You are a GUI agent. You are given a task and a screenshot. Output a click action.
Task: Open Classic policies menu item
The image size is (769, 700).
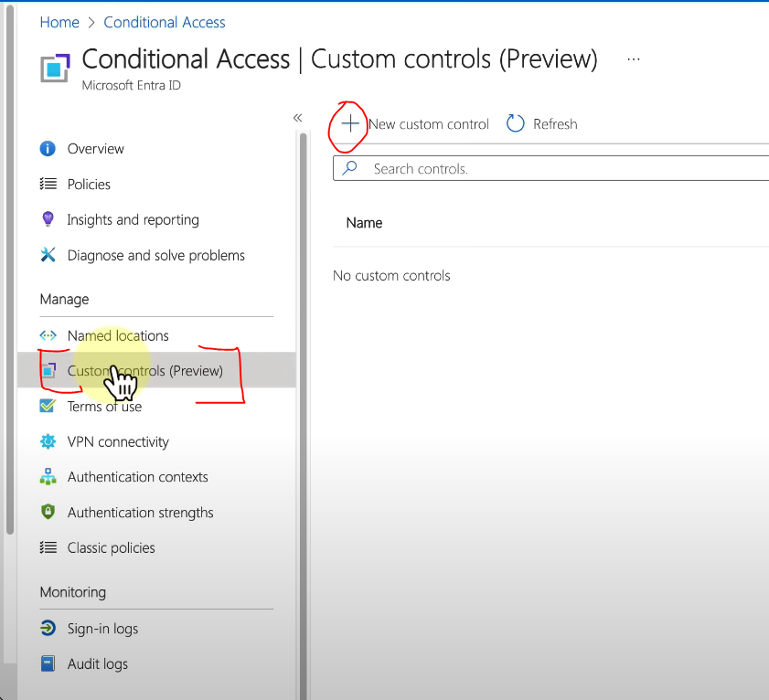point(111,548)
